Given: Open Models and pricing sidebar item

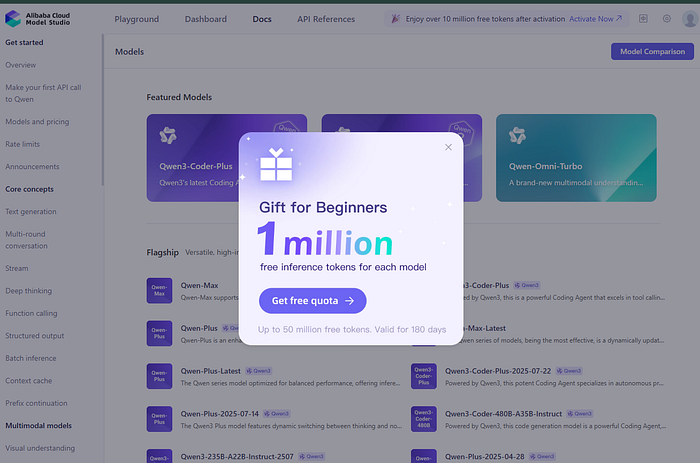Looking at the screenshot, I should tap(37, 121).
